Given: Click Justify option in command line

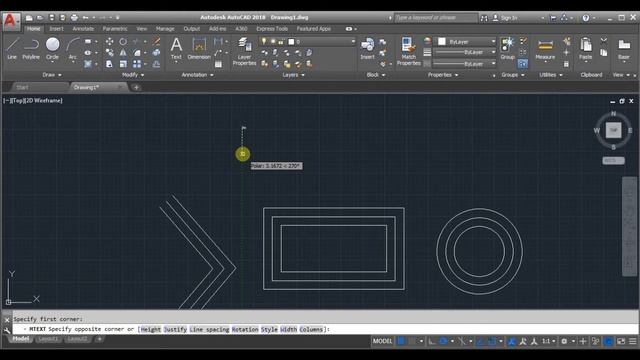Looking at the screenshot, I should pos(176,329).
